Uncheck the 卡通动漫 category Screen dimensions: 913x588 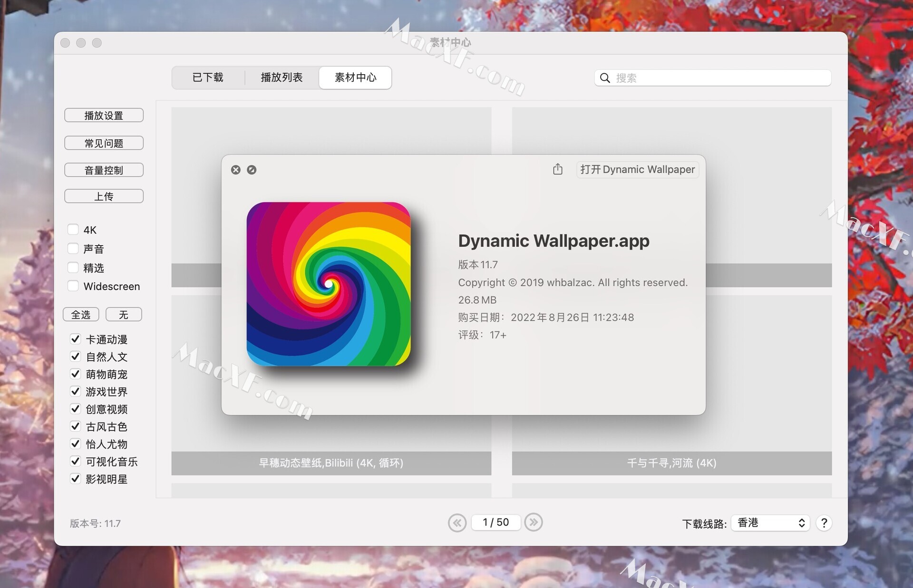coord(75,339)
